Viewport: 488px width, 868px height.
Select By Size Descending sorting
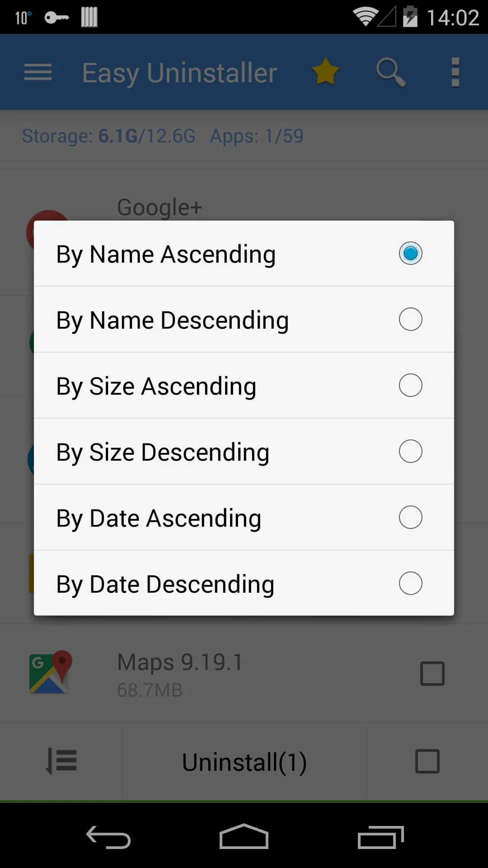point(244,451)
